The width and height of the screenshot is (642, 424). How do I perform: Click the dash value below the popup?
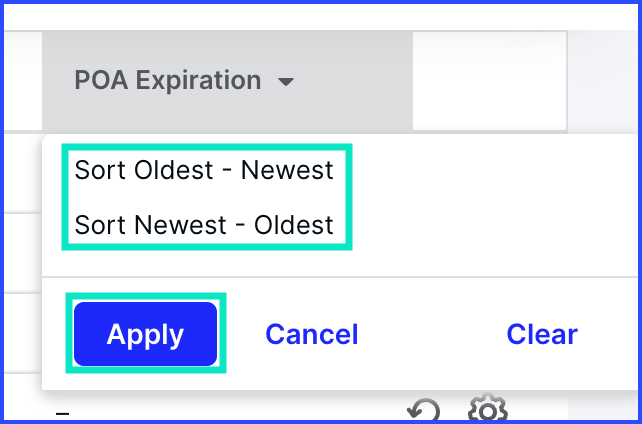62,414
